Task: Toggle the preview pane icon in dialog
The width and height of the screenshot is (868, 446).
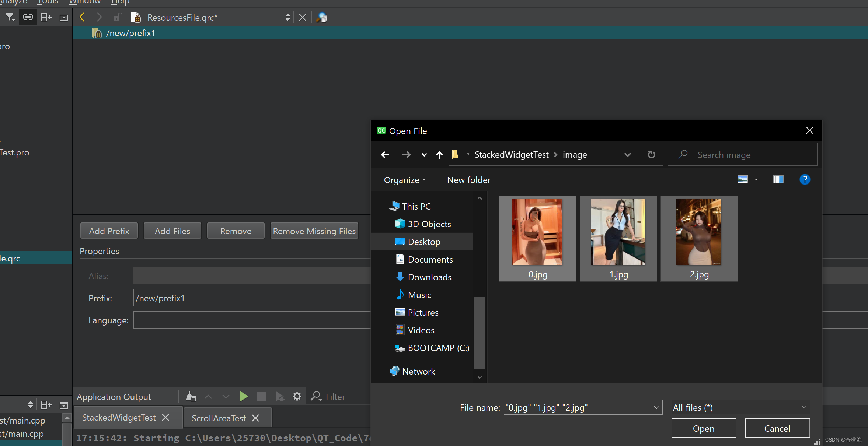Action: coord(778,179)
